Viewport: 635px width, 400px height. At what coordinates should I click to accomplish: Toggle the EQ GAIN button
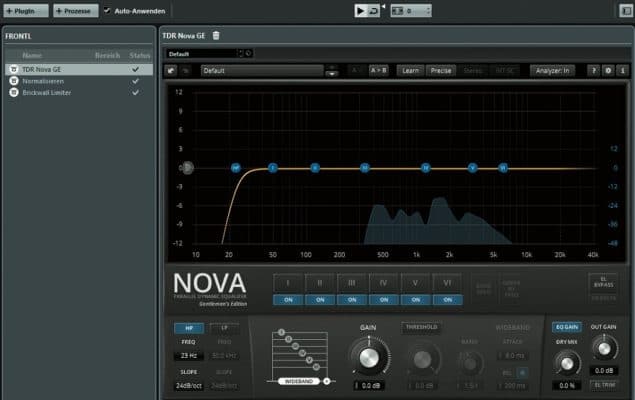click(x=567, y=327)
